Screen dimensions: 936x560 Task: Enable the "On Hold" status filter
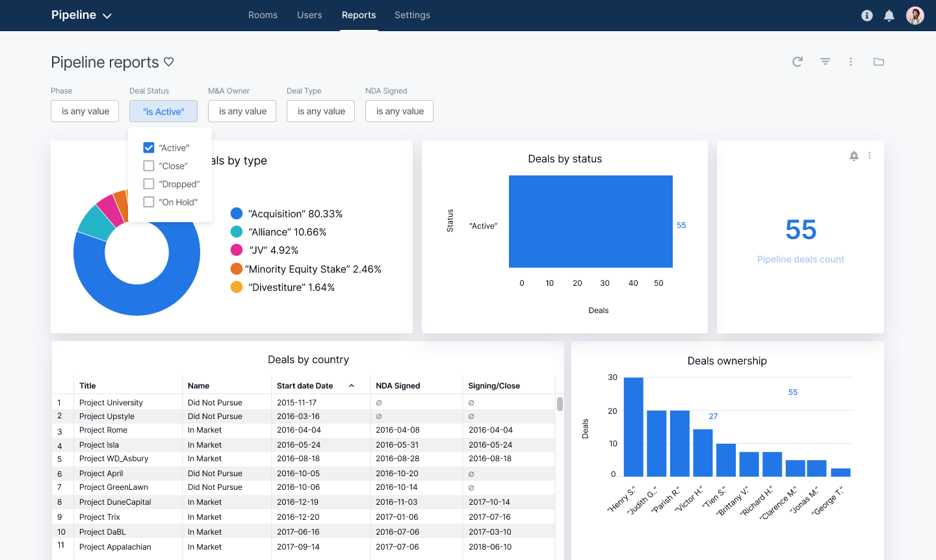(x=149, y=202)
